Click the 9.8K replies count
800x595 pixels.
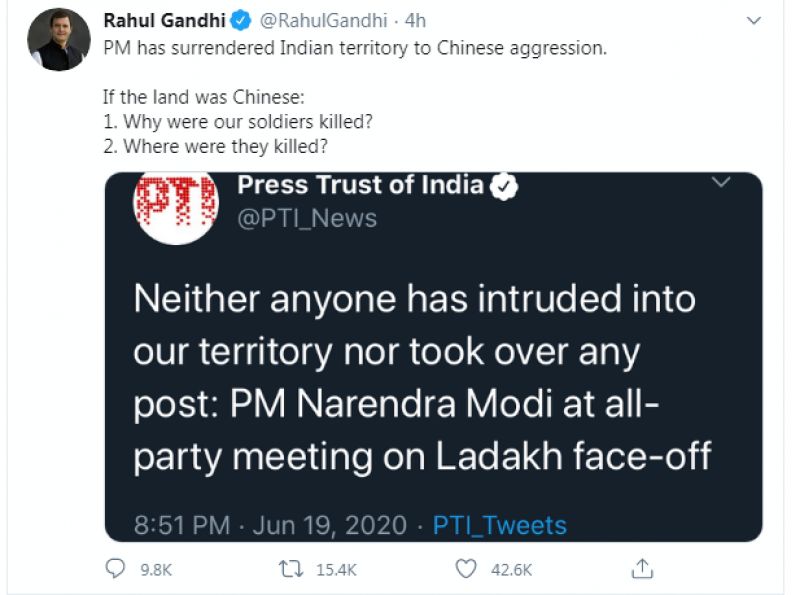tap(156, 569)
